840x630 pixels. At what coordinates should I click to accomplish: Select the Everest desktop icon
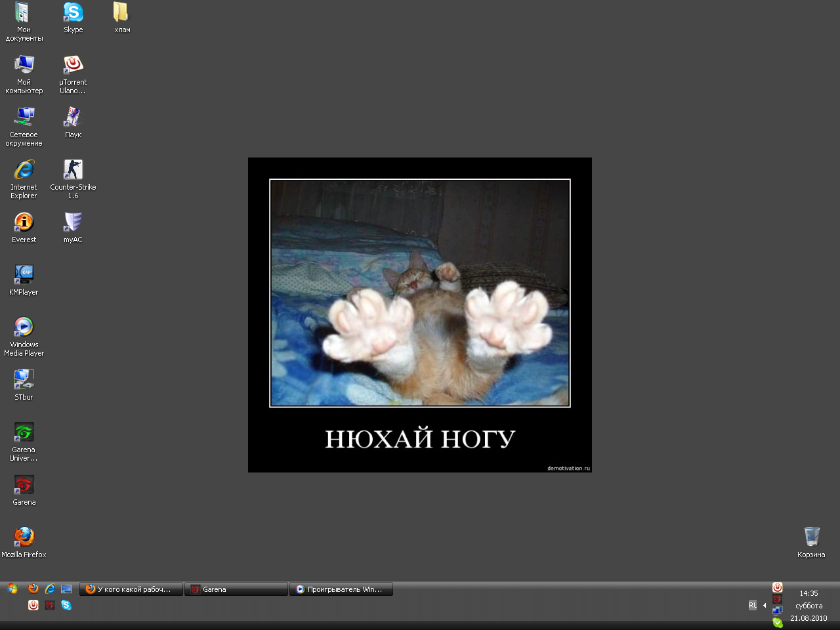coord(24,222)
